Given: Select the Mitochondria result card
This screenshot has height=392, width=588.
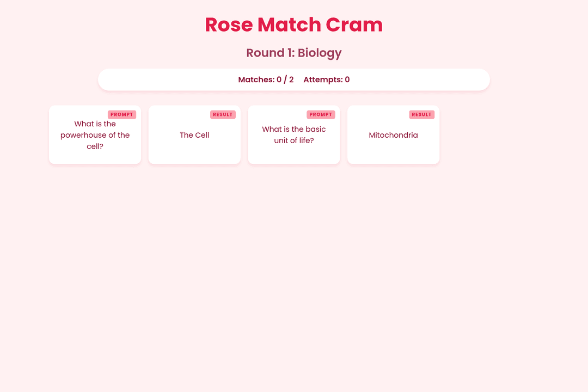Looking at the screenshot, I should (394, 134).
